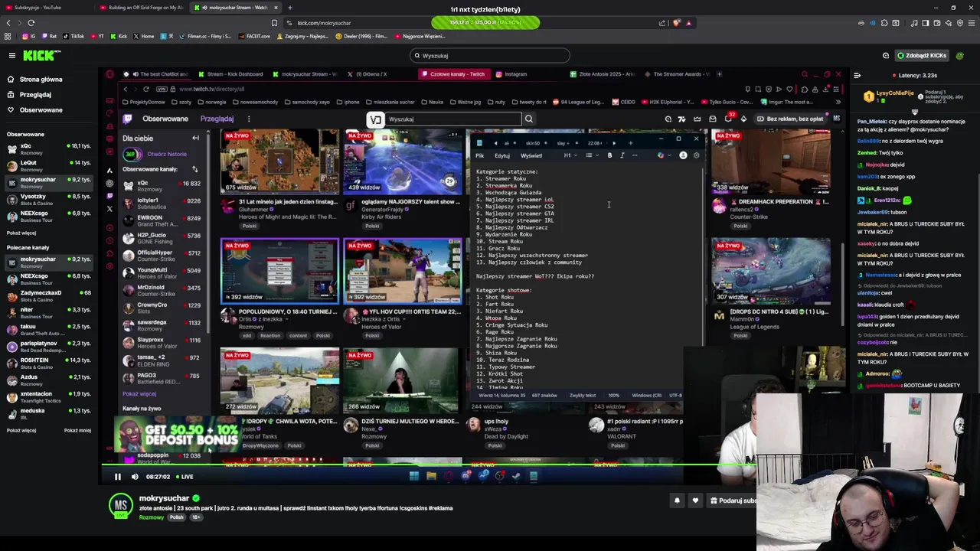Click Copilot icon in Notepad
The image size is (980, 551).
[661, 155]
